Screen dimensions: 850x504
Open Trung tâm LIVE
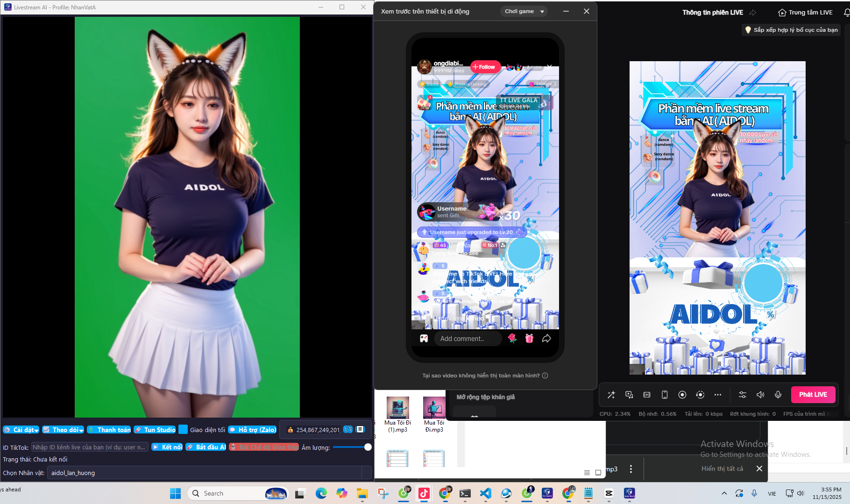click(x=806, y=13)
